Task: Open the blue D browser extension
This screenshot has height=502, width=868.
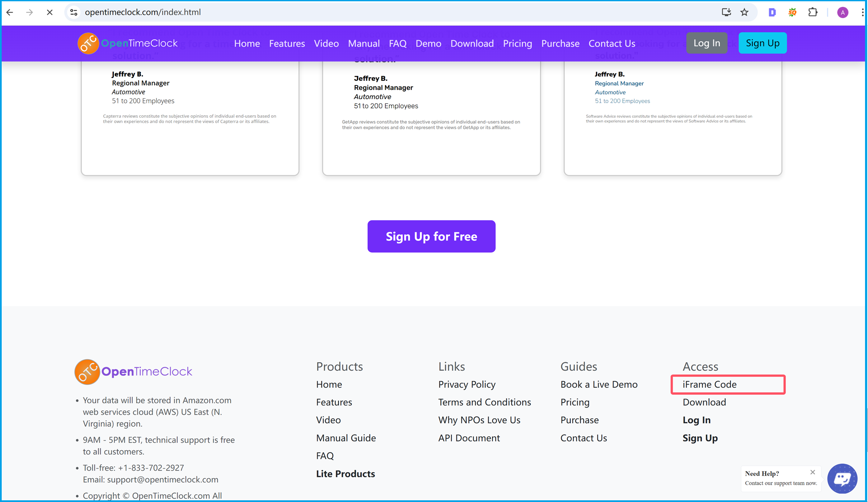Action: (x=772, y=12)
